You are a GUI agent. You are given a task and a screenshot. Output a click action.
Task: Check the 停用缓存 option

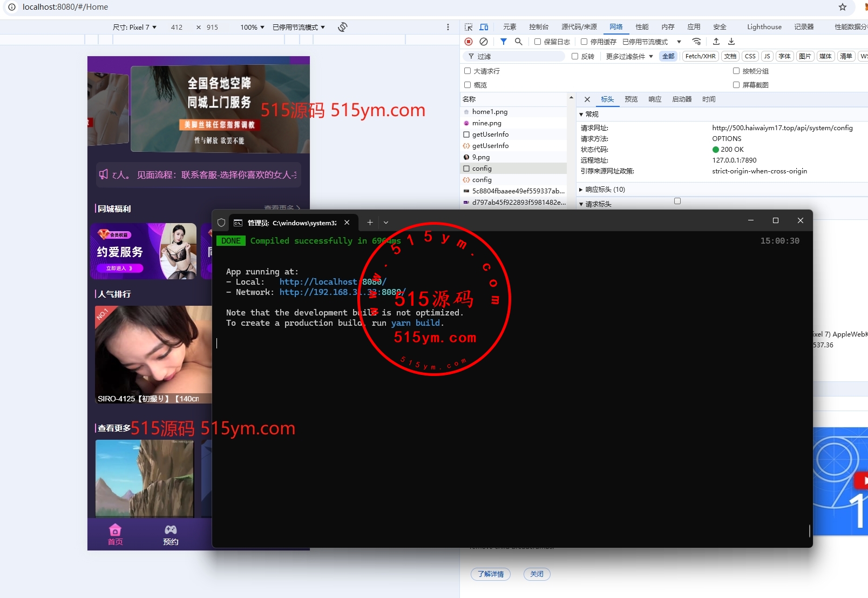(x=584, y=42)
